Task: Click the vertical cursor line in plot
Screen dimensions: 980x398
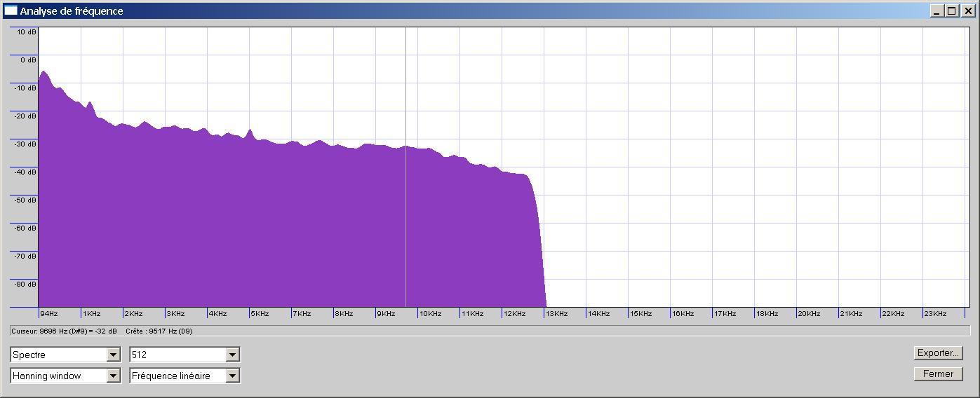Action: [405, 167]
